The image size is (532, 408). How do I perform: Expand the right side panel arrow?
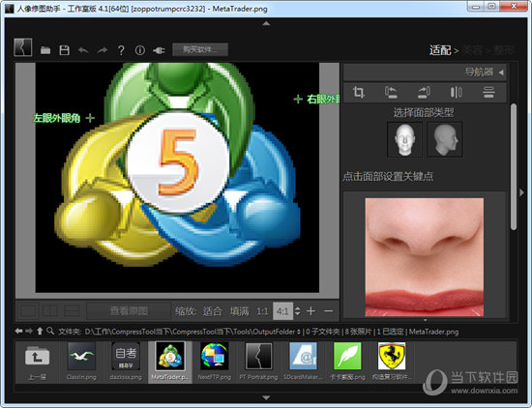tap(521, 192)
